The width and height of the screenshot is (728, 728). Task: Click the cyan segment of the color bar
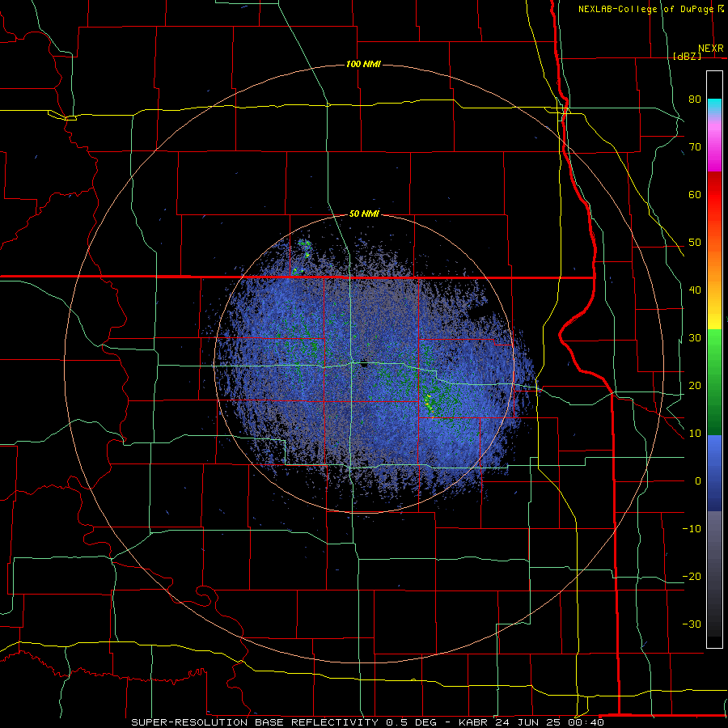pyautogui.click(x=714, y=106)
